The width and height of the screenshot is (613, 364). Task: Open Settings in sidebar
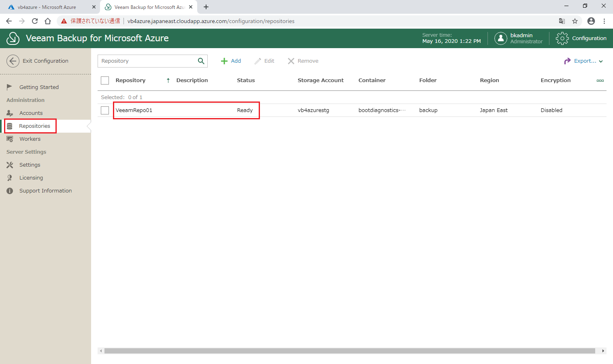[30, 165]
